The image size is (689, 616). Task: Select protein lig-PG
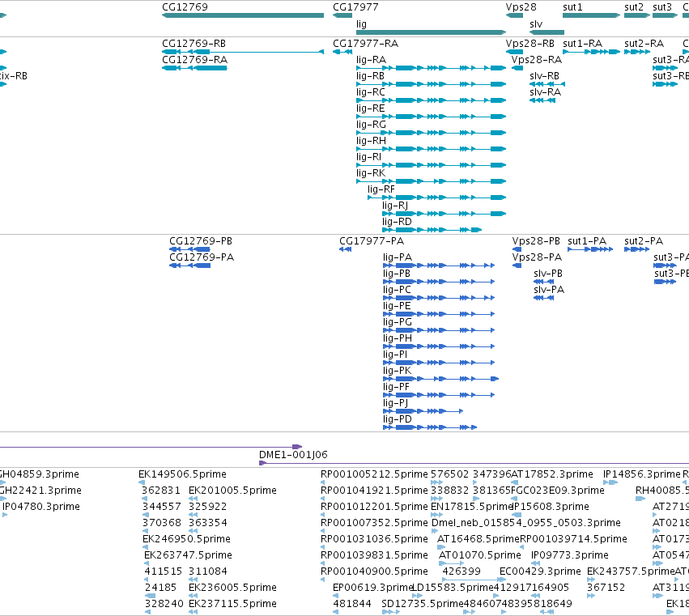click(439, 330)
